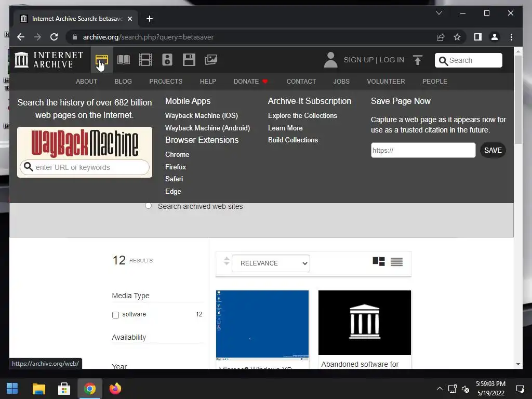Open the Chrome profile icon
Screen dimensions: 532x399
(495, 37)
